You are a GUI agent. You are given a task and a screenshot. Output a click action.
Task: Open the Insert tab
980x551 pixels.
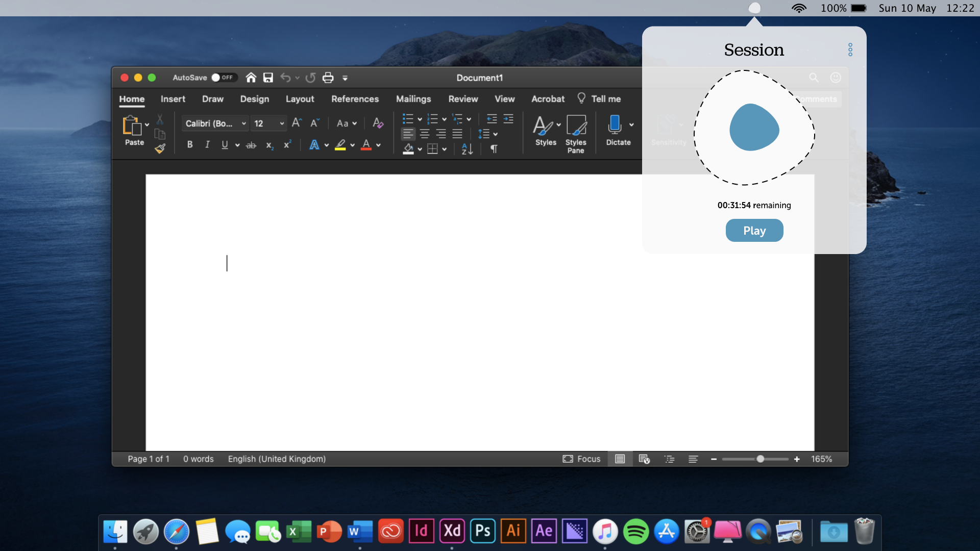coord(173,99)
